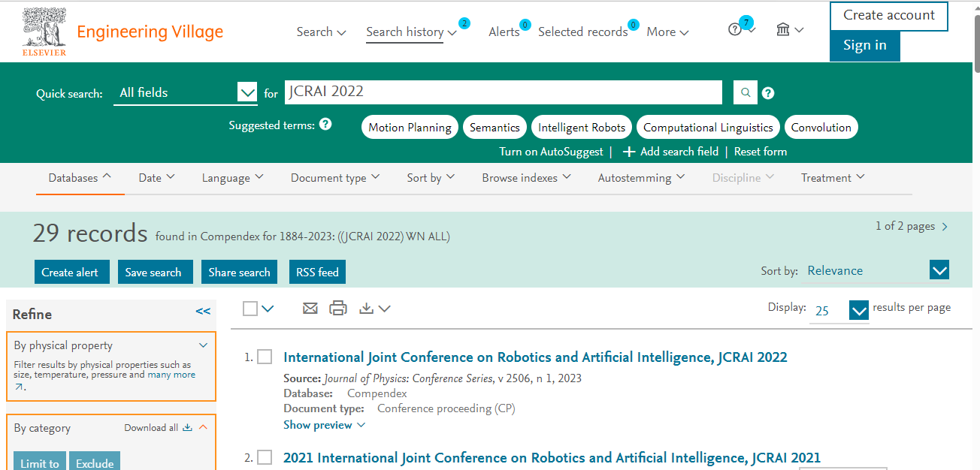Open the help question mark menu in header
The width and height of the screenshot is (980, 470).
(x=735, y=30)
